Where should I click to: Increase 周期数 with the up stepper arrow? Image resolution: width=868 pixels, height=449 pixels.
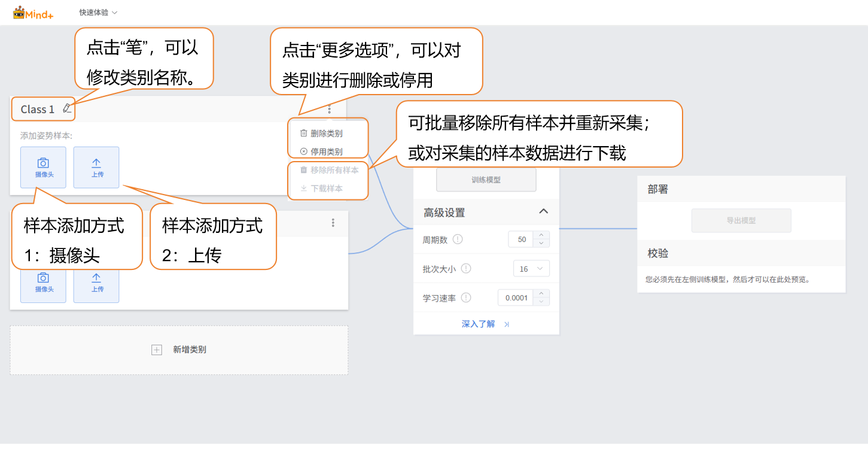[541, 235]
